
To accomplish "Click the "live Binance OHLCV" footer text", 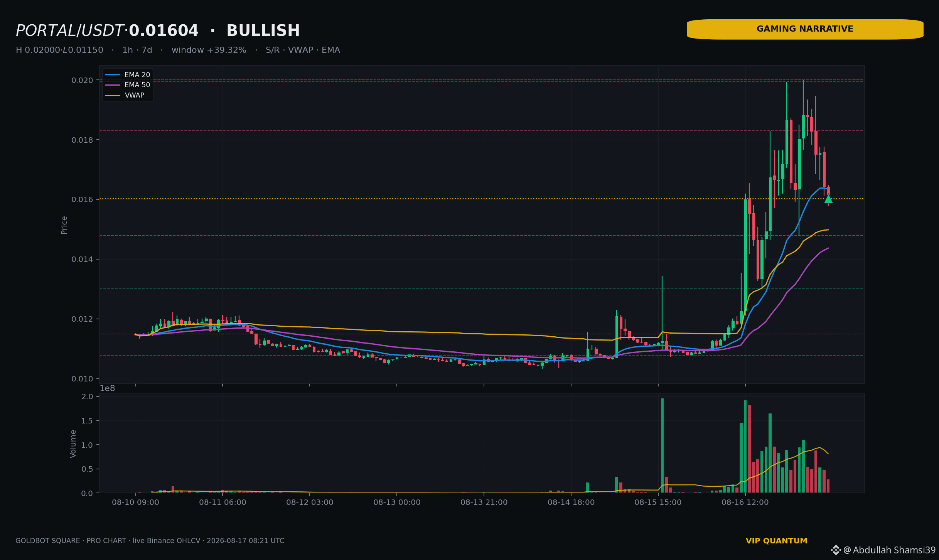I will 166,541.
